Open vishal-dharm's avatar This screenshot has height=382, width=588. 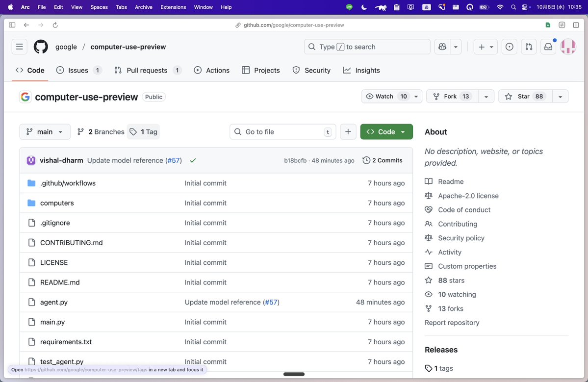pyautogui.click(x=31, y=160)
